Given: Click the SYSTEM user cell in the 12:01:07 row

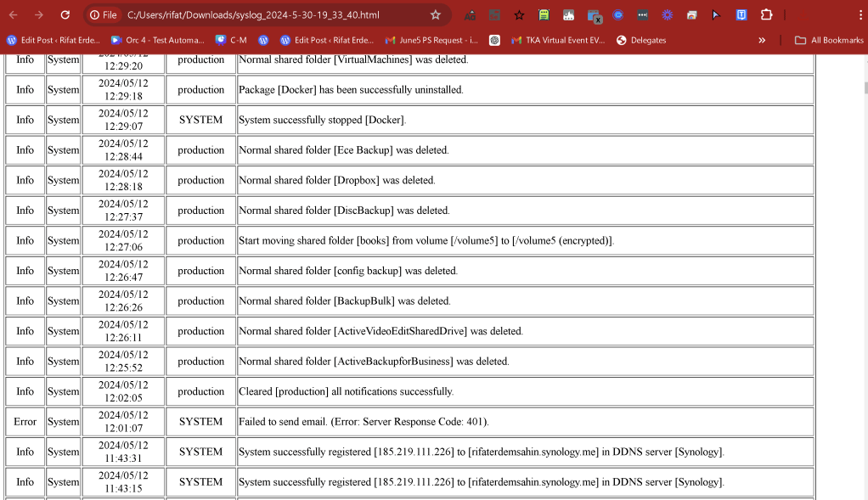Looking at the screenshot, I should (x=201, y=421).
